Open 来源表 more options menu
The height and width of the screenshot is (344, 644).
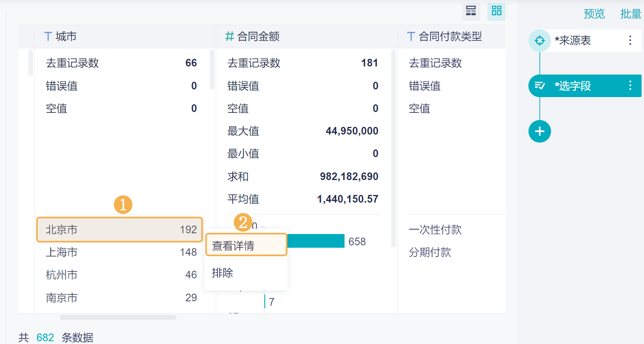[x=630, y=41]
